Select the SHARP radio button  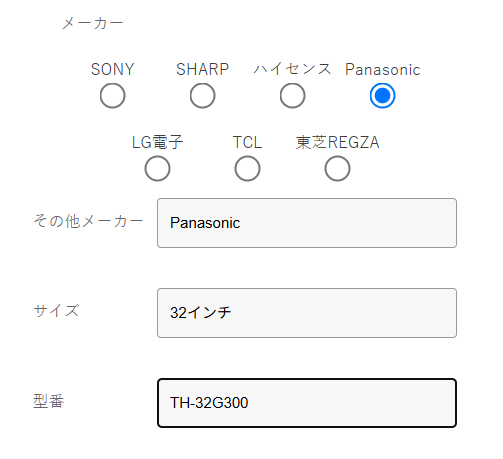pos(203,96)
